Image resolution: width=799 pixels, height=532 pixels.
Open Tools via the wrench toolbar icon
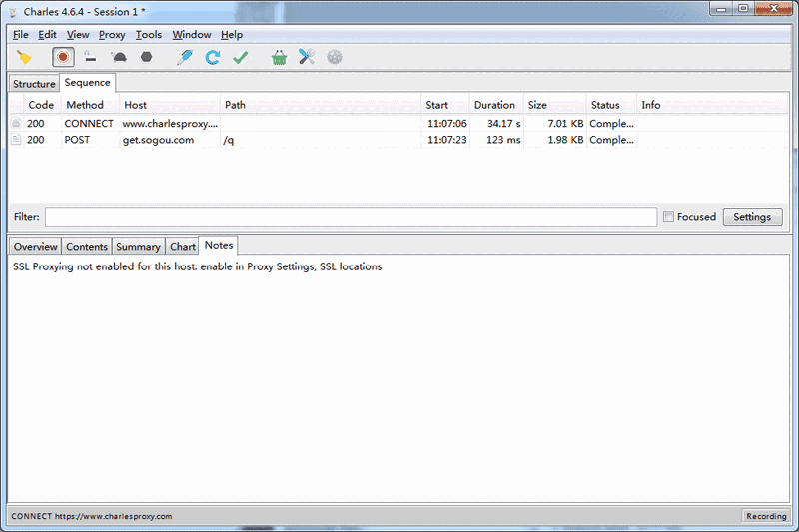point(307,58)
